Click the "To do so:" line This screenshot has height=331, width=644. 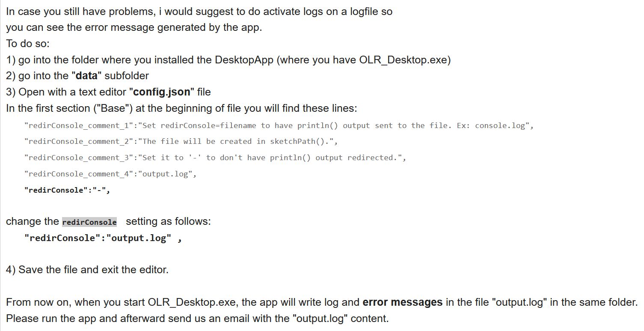pos(28,44)
